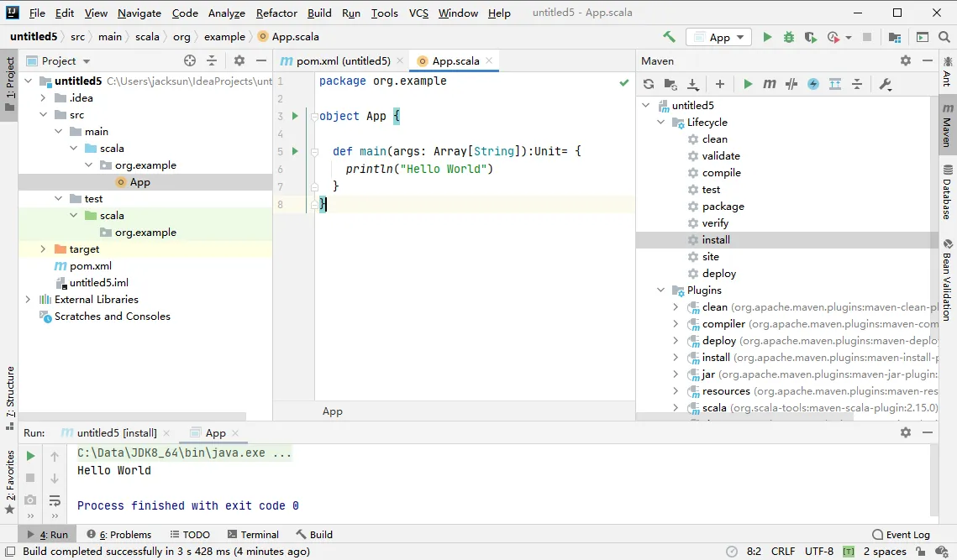Select pom.xml in Project tree
Screen dimensions: 957x560
pyautogui.click(x=91, y=266)
